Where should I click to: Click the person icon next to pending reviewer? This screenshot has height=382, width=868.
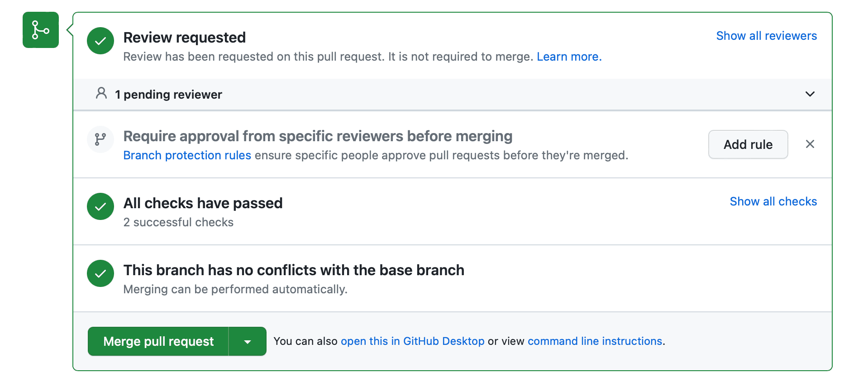point(101,93)
